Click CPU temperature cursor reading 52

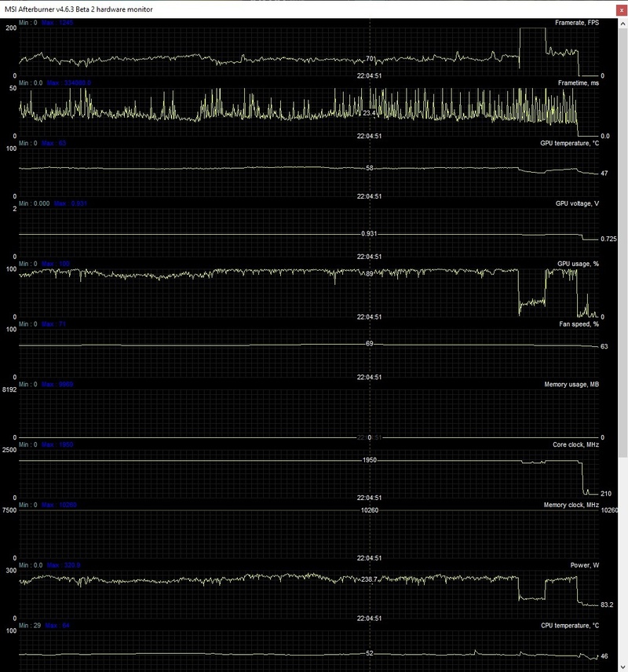point(370,654)
